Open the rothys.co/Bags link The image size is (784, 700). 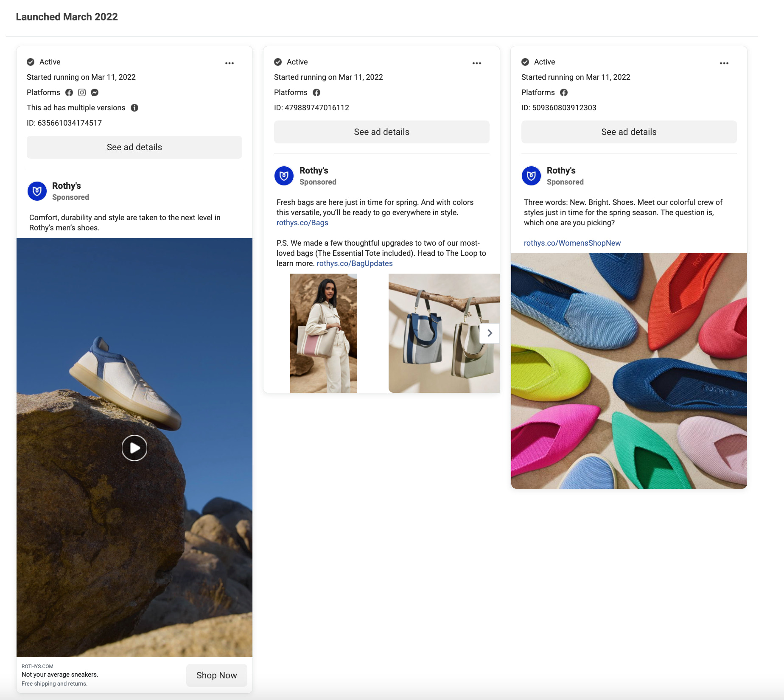click(x=302, y=223)
